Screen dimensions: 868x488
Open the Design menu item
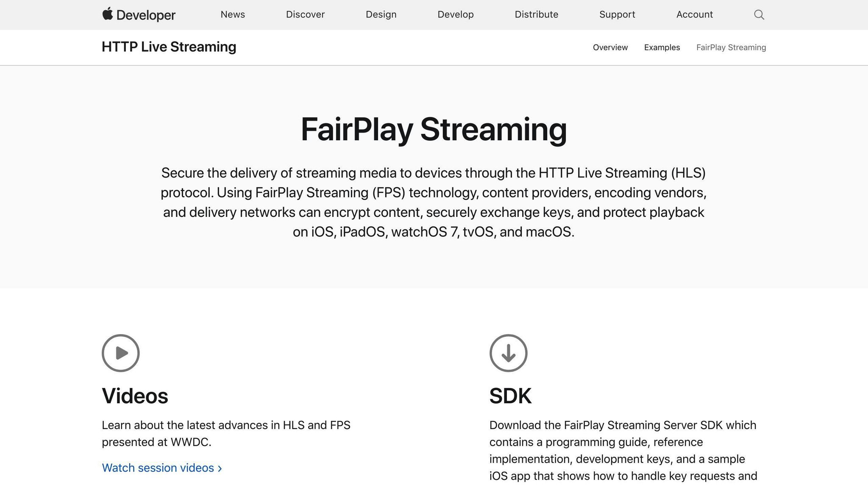[381, 14]
